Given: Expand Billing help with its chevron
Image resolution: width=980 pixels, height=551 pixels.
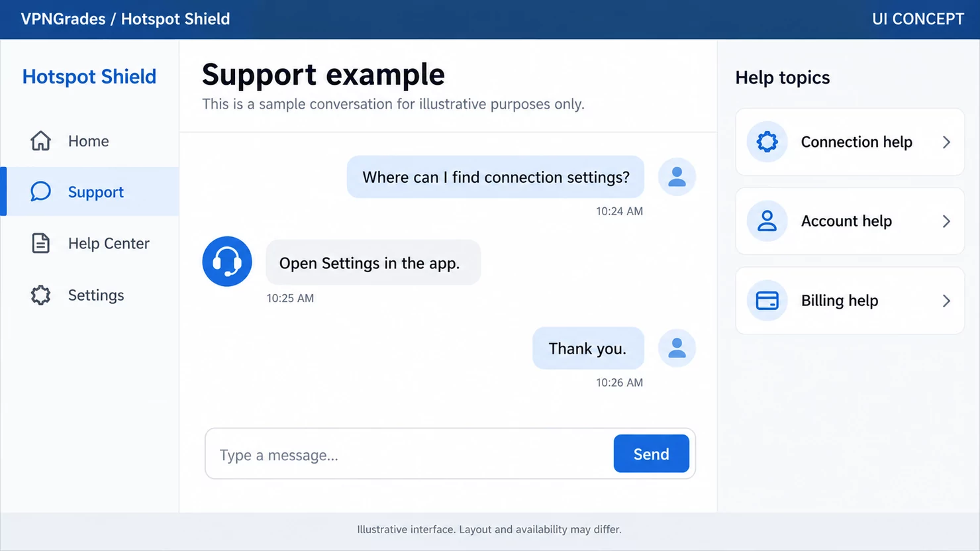Looking at the screenshot, I should coord(946,301).
